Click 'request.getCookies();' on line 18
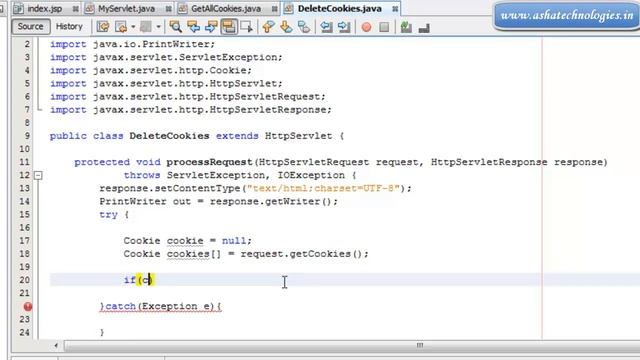This screenshot has width=640, height=360. 304,254
